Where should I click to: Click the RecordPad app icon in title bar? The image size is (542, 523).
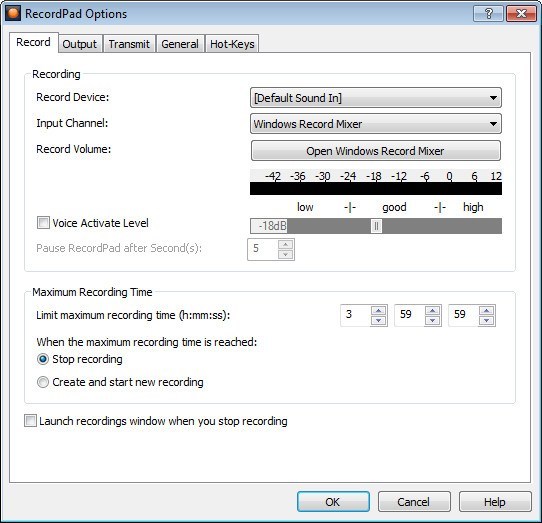(x=13, y=13)
